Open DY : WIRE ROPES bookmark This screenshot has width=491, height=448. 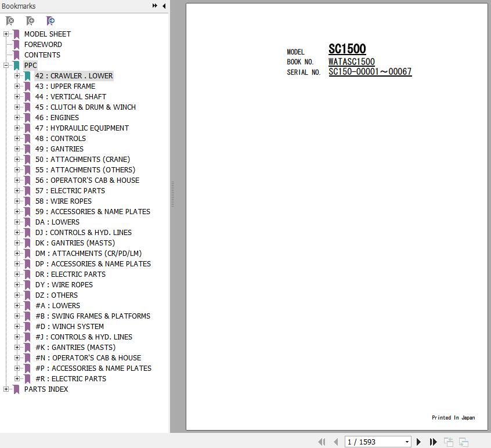[64, 284]
